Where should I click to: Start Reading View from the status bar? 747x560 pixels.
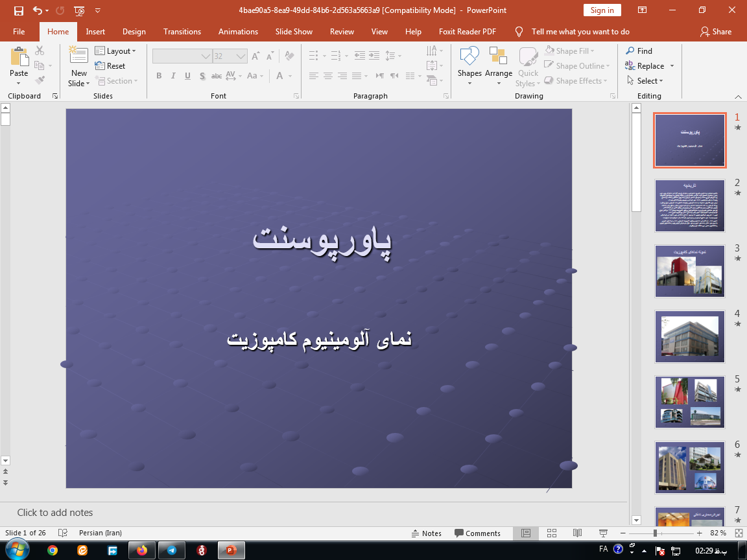[x=577, y=533]
